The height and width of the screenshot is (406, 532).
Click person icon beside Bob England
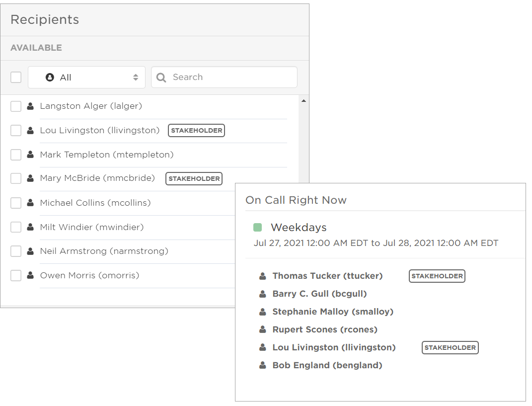[263, 365]
